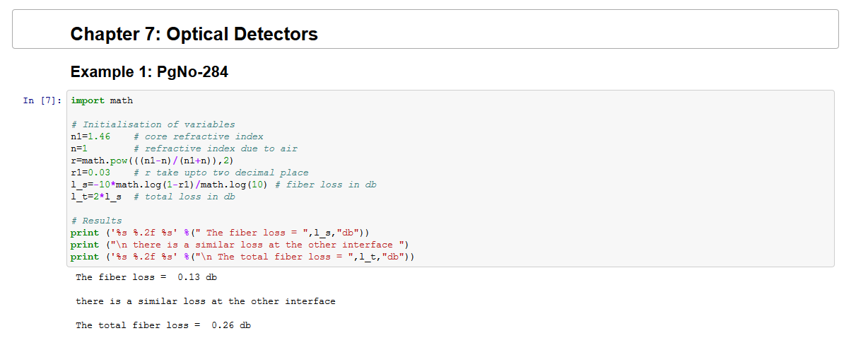Click the output line showing 0.13 db
The height and width of the screenshot is (338, 868).
(146, 277)
